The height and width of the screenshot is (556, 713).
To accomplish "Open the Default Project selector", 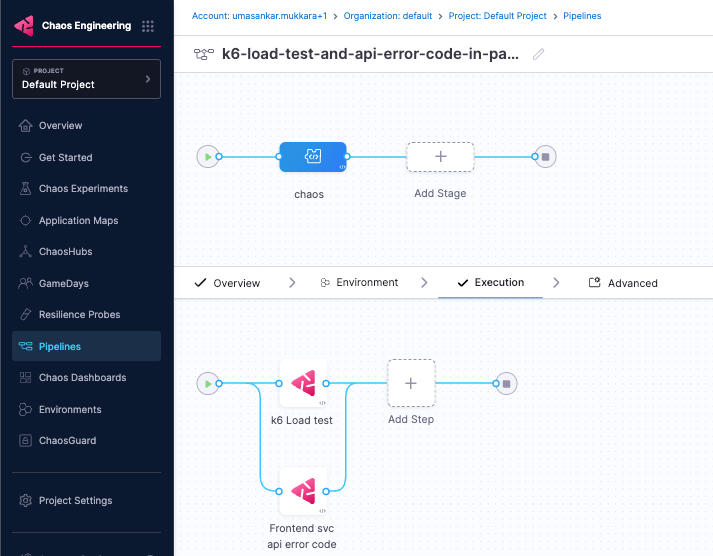I will pyautogui.click(x=86, y=79).
